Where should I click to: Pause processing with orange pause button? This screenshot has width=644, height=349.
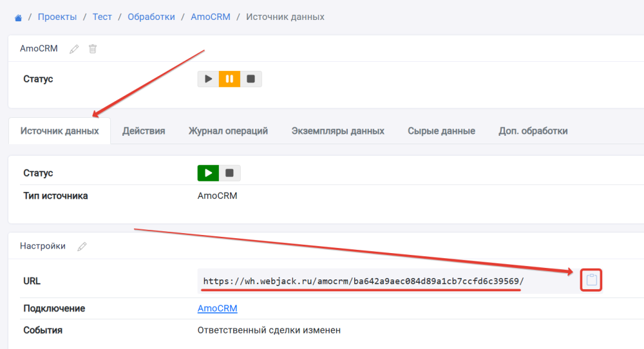tap(230, 79)
